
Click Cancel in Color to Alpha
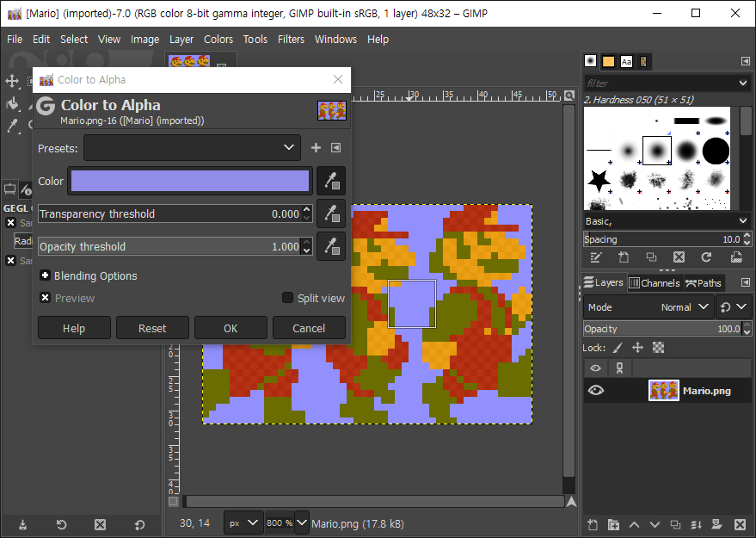coord(309,328)
